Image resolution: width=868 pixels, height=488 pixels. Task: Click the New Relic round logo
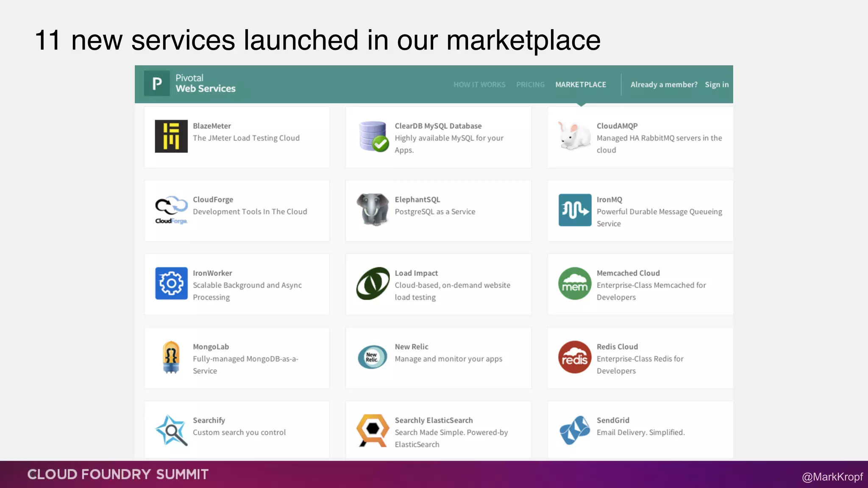(x=373, y=357)
